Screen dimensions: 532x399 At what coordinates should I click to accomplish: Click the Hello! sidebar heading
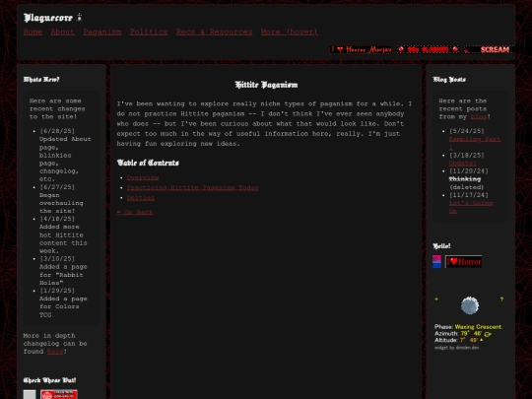click(x=441, y=246)
